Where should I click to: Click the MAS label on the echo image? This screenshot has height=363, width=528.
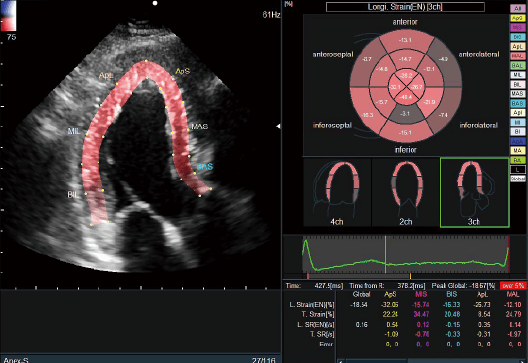199,127
